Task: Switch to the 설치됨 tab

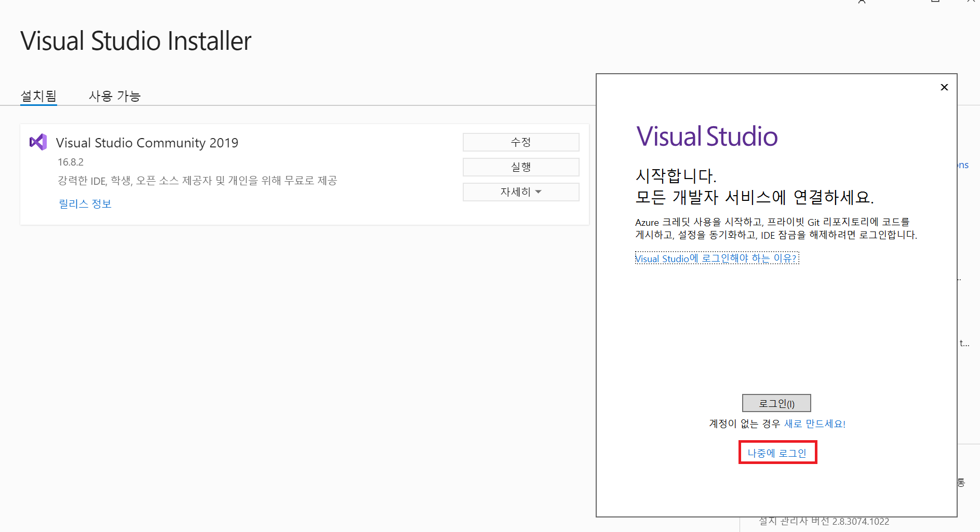Action: pos(38,96)
